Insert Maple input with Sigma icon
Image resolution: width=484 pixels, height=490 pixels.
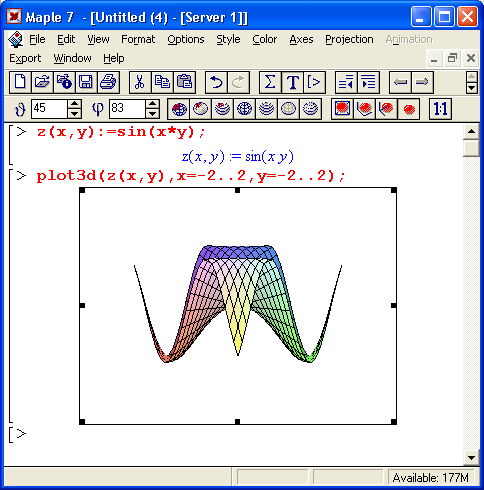[x=270, y=82]
